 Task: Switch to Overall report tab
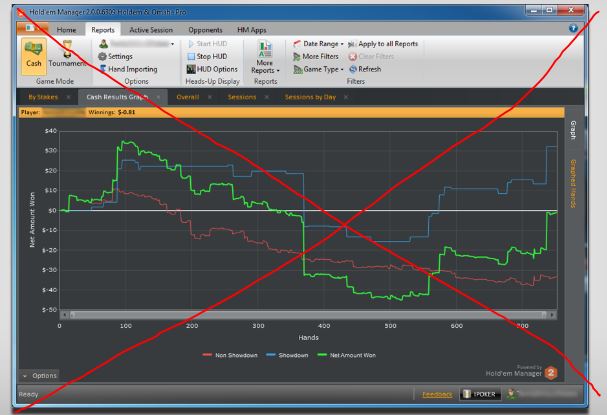coord(188,97)
